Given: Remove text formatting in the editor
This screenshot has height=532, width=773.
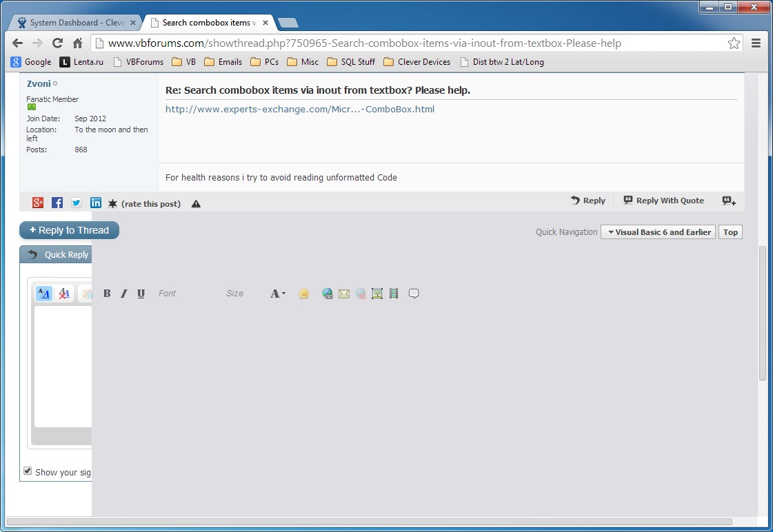Looking at the screenshot, I should pyautogui.click(x=64, y=294).
